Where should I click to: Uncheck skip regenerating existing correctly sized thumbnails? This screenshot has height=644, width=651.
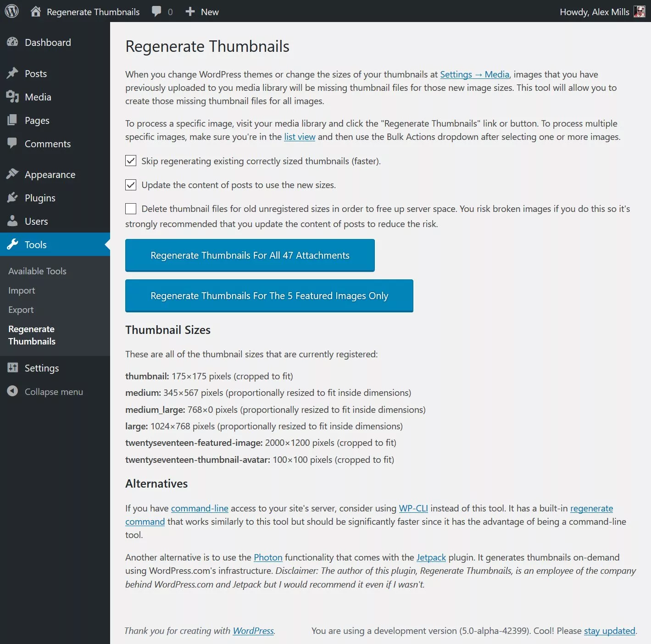pyautogui.click(x=131, y=161)
